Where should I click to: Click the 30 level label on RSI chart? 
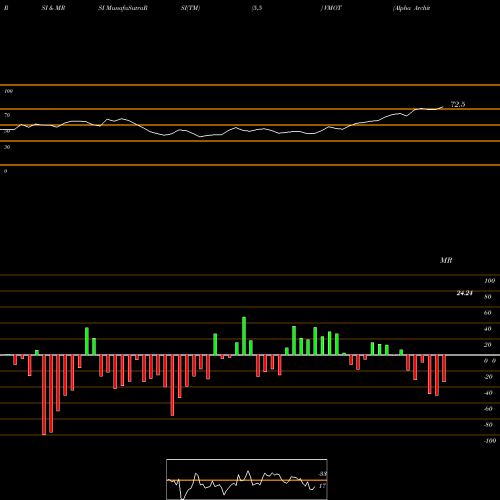(7, 147)
